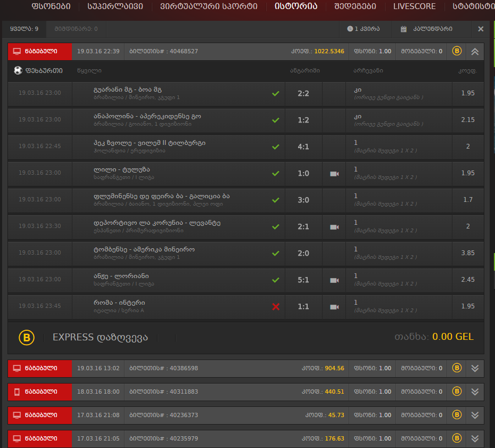Click the B bonus icon on ticket 40468527
Viewport: 495px width, 448px height.
click(457, 51)
